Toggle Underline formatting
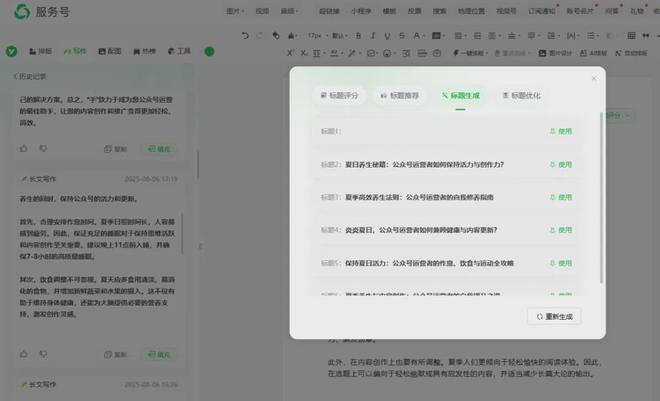 (x=387, y=36)
